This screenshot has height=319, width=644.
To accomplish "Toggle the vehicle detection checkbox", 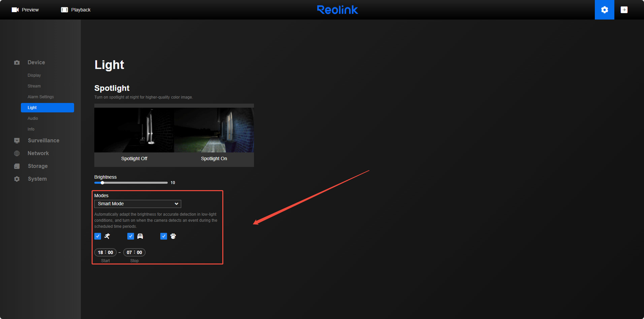I will (x=131, y=236).
